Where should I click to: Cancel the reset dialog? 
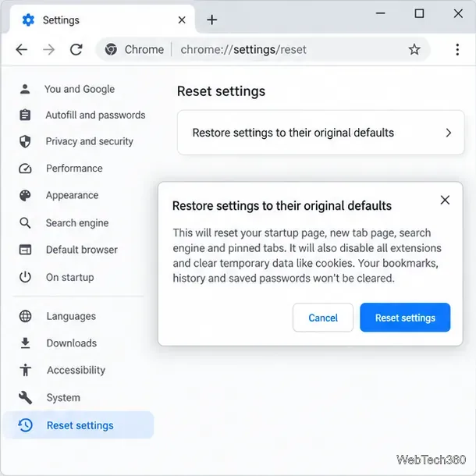coord(323,318)
